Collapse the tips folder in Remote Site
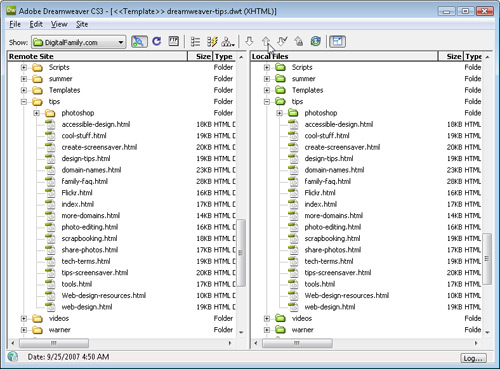Image resolution: width=500 pixels, height=369 pixels. (24, 102)
